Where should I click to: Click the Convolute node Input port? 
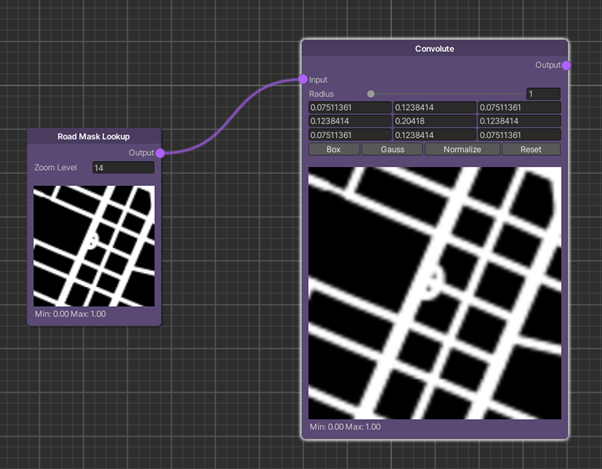303,79
